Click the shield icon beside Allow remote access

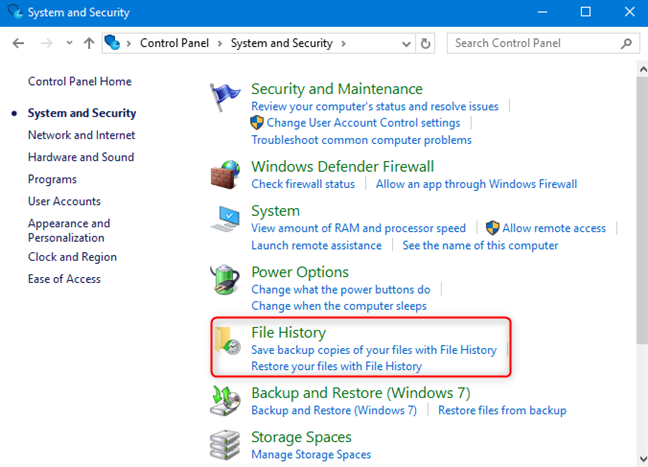pos(493,228)
